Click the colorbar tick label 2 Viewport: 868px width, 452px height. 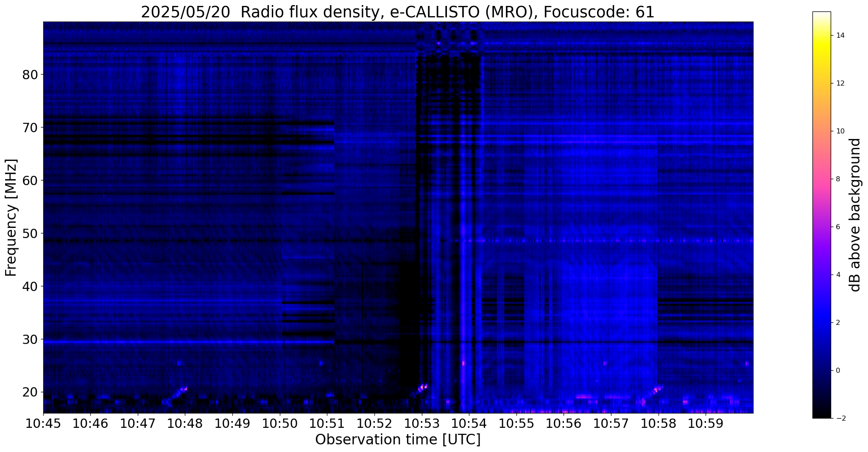pos(837,323)
